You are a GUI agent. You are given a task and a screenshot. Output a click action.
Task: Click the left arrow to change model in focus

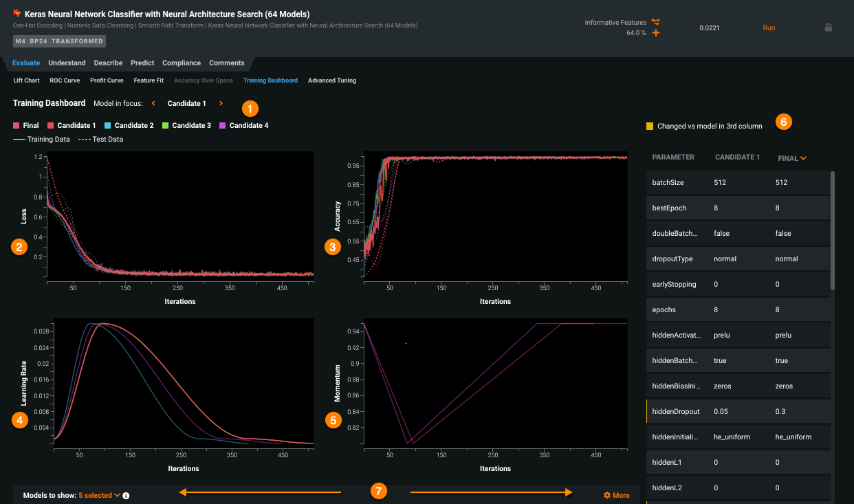(153, 103)
